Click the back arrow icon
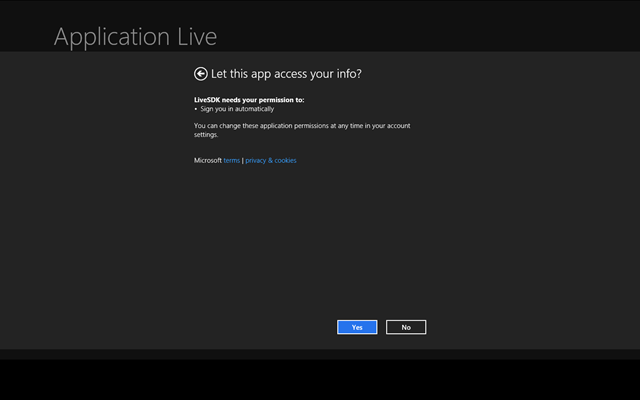The width and height of the screenshot is (640, 400). point(200,74)
